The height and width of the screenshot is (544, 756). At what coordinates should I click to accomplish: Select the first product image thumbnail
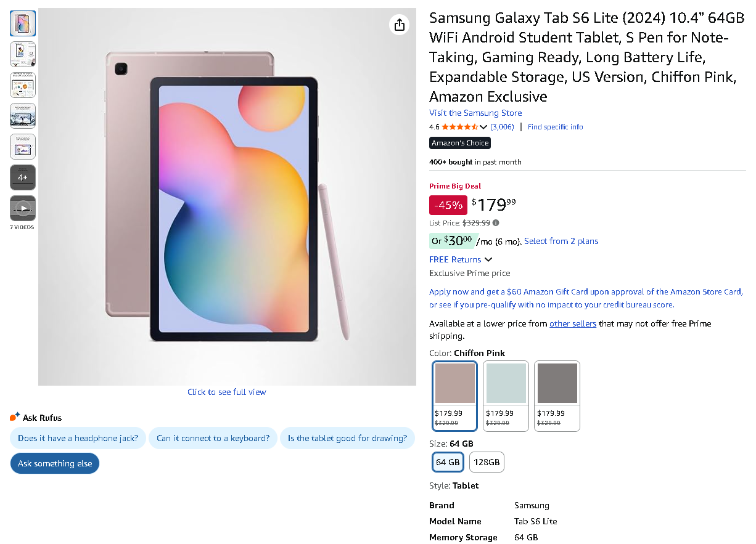(22, 23)
